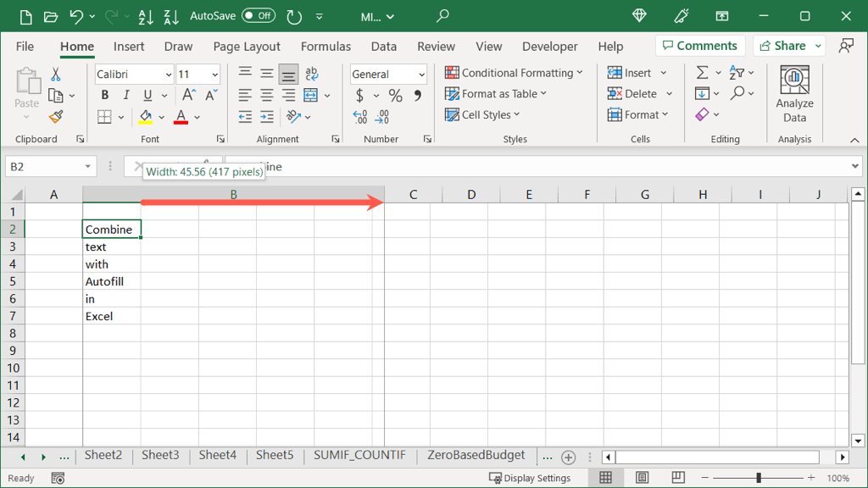Apply Bold formatting to the cell

click(105, 96)
